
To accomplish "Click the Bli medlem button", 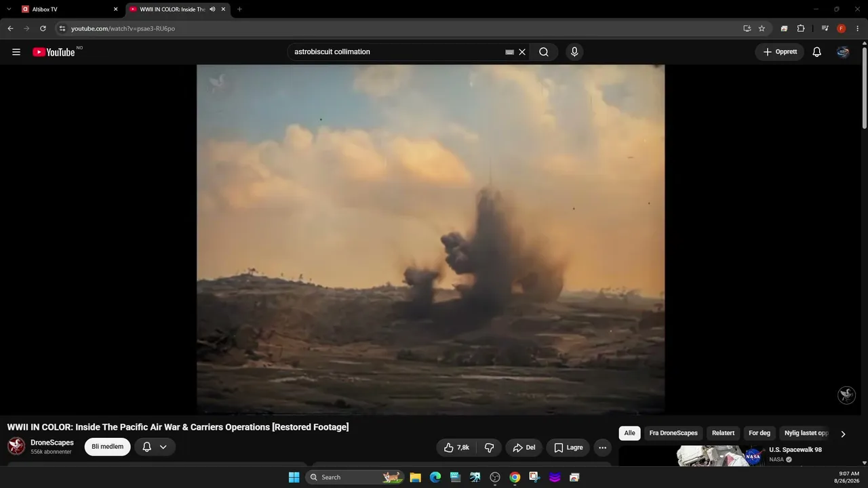I will [x=108, y=447].
